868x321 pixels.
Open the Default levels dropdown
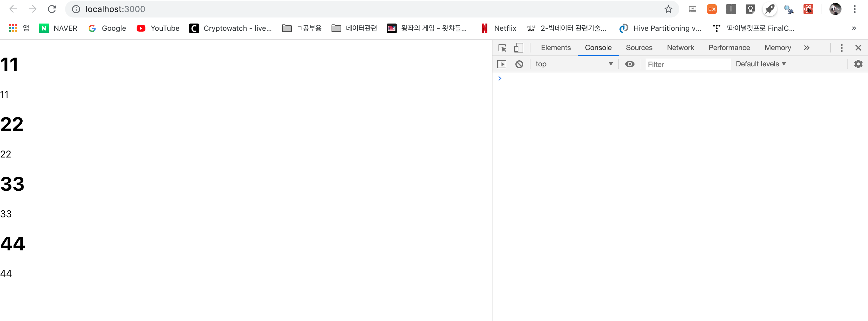tap(760, 64)
